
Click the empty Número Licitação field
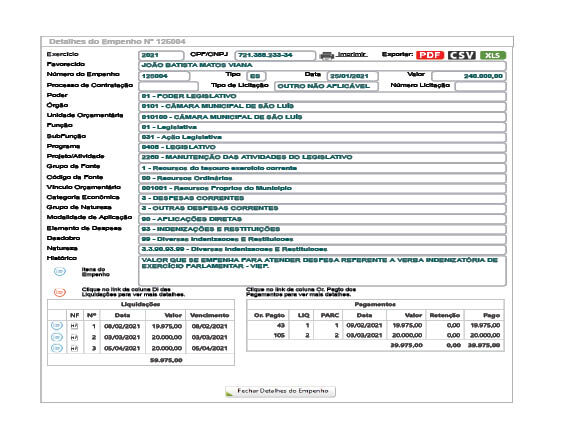point(481,86)
